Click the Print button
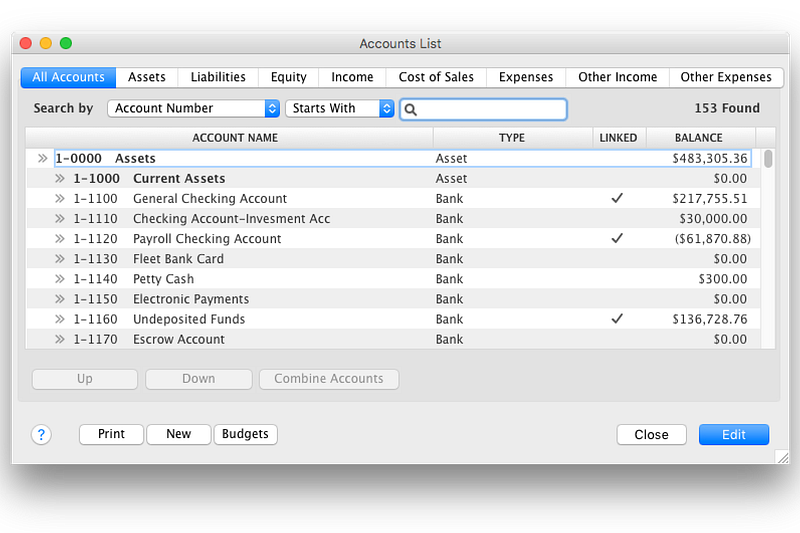The width and height of the screenshot is (800, 533). click(x=111, y=434)
